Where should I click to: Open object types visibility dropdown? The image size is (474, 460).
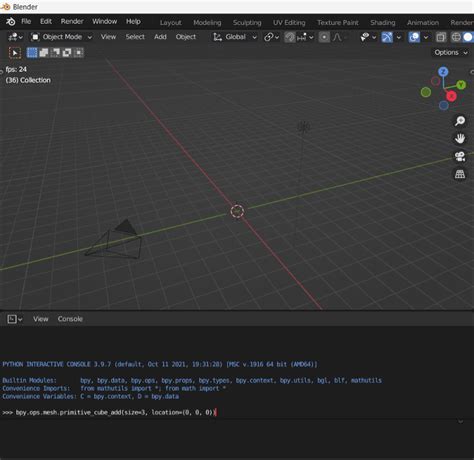pyautogui.click(x=368, y=37)
